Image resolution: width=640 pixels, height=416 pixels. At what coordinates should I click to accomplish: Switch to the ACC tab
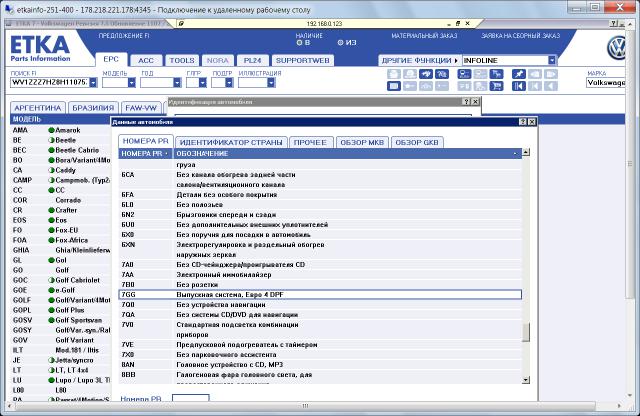(x=146, y=60)
